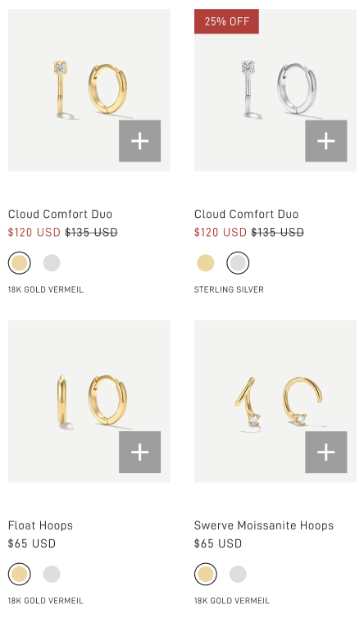Click the Float Hoops title link
364x618 pixels.
tap(40, 525)
